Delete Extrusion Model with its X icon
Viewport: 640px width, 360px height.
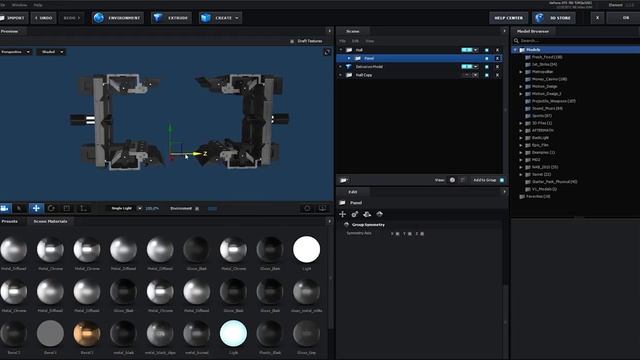(497, 67)
